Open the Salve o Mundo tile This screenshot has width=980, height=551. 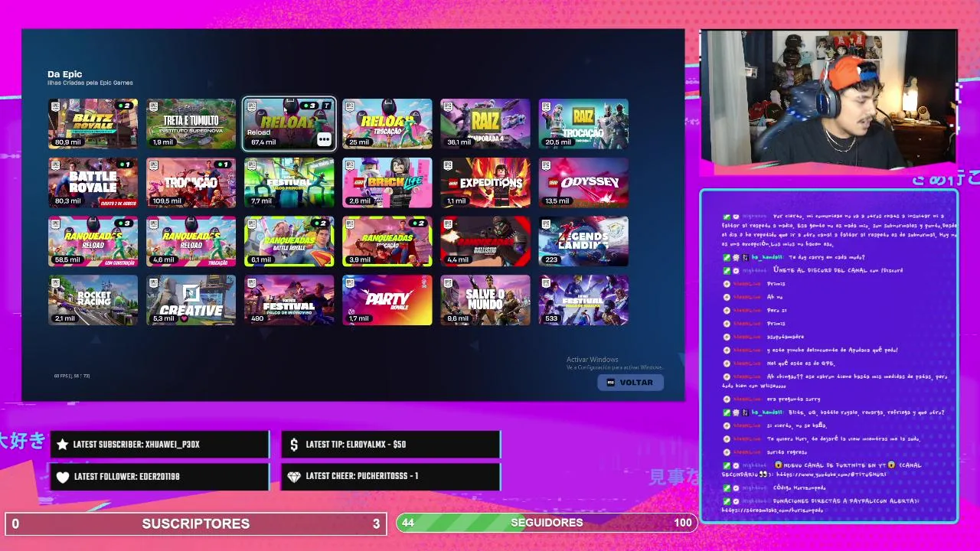click(485, 300)
